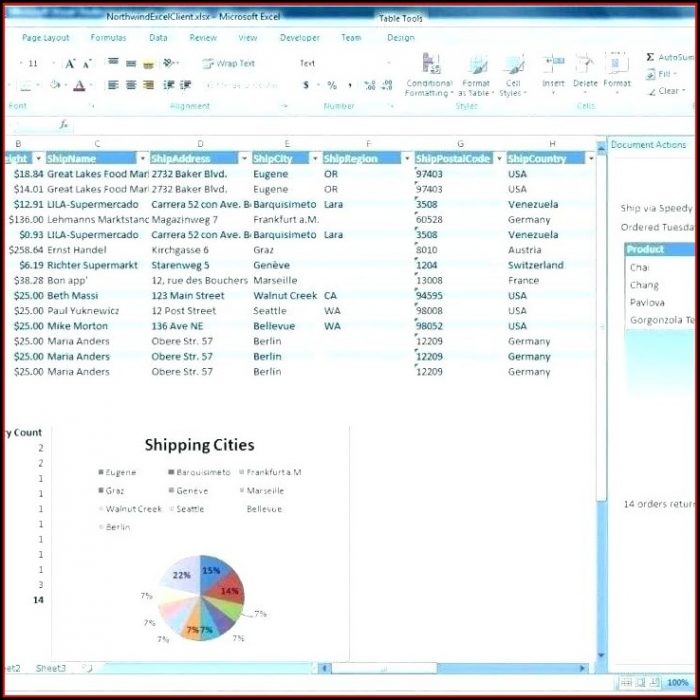Image resolution: width=700 pixels, height=700 pixels.
Task: Apply top vertical alignment
Action: [x=113, y=62]
